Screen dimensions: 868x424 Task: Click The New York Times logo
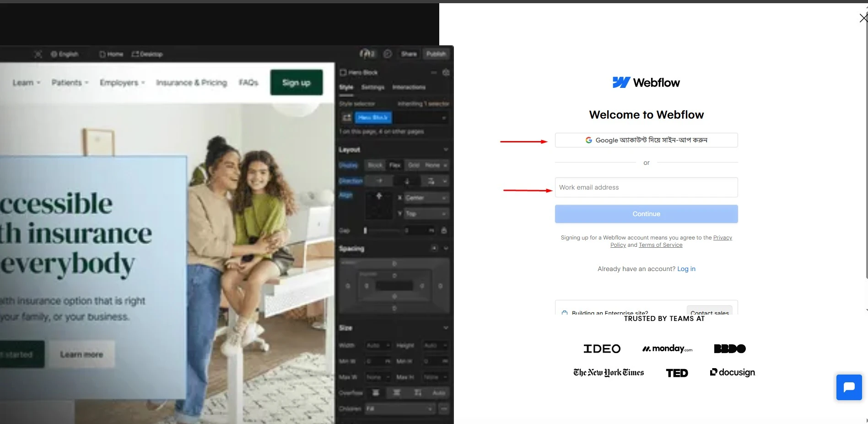pos(609,373)
